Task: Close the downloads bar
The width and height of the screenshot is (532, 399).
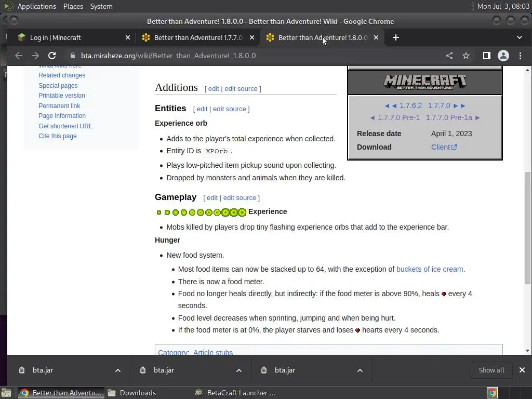Action: (522, 370)
